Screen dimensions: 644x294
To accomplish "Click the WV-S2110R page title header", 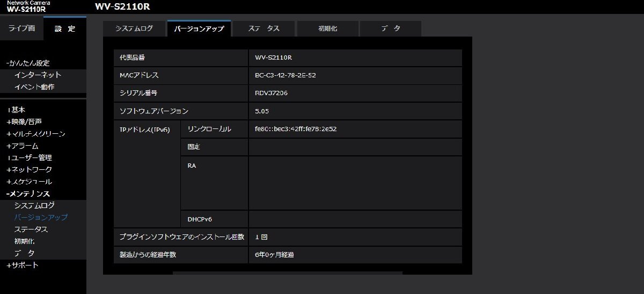I will point(122,6).
